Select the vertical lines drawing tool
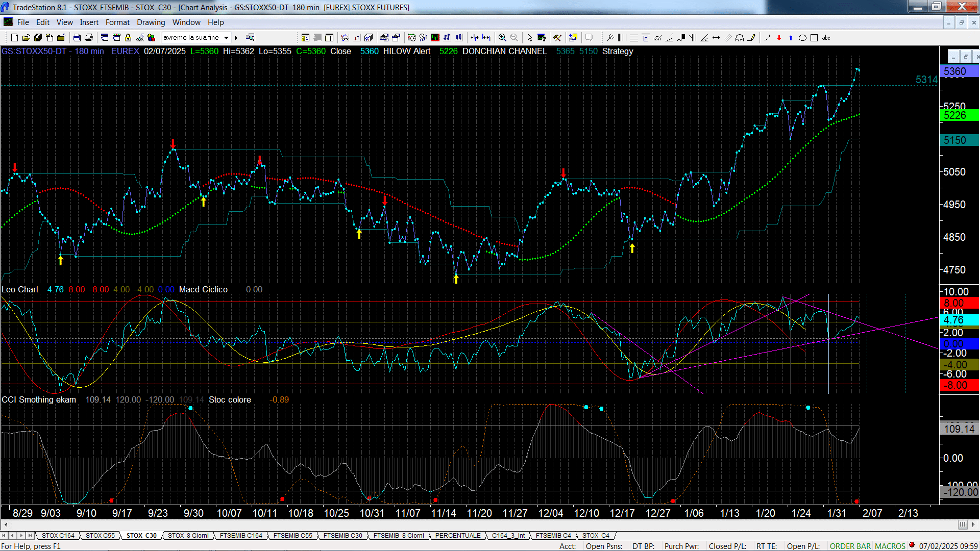 622,38
